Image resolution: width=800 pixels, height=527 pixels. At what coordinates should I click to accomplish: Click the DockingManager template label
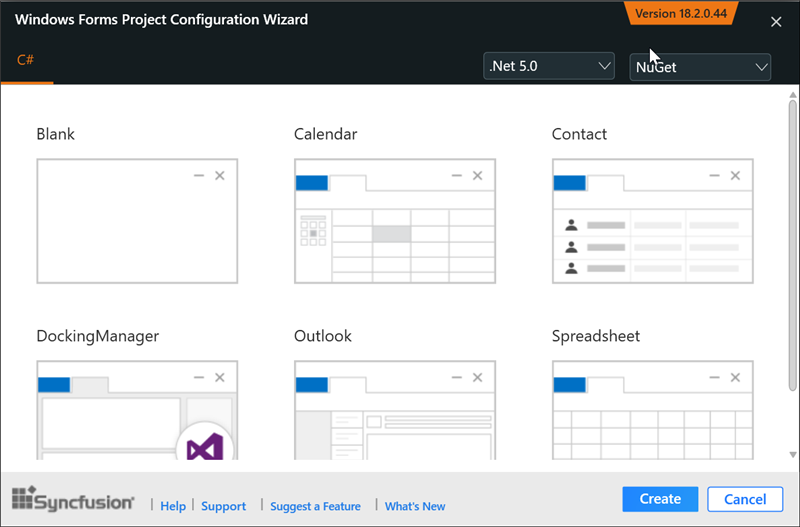coord(97,336)
